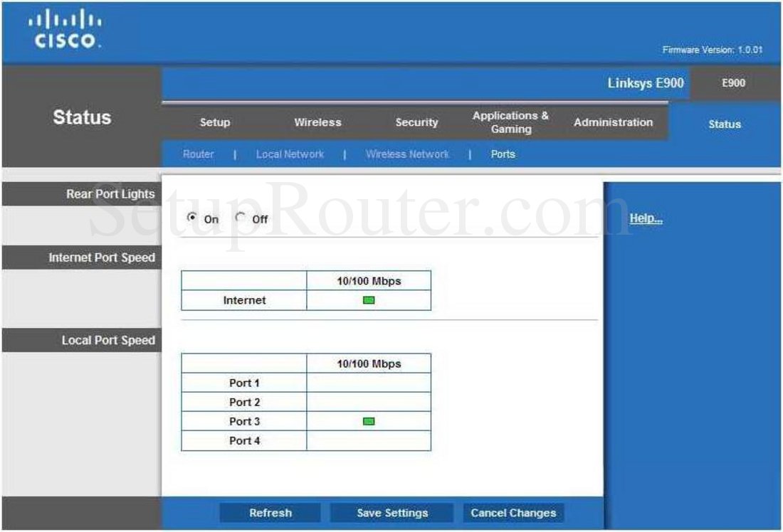The image size is (783, 532).
Task: Click the green Internet port status indicator
Action: coord(367,299)
